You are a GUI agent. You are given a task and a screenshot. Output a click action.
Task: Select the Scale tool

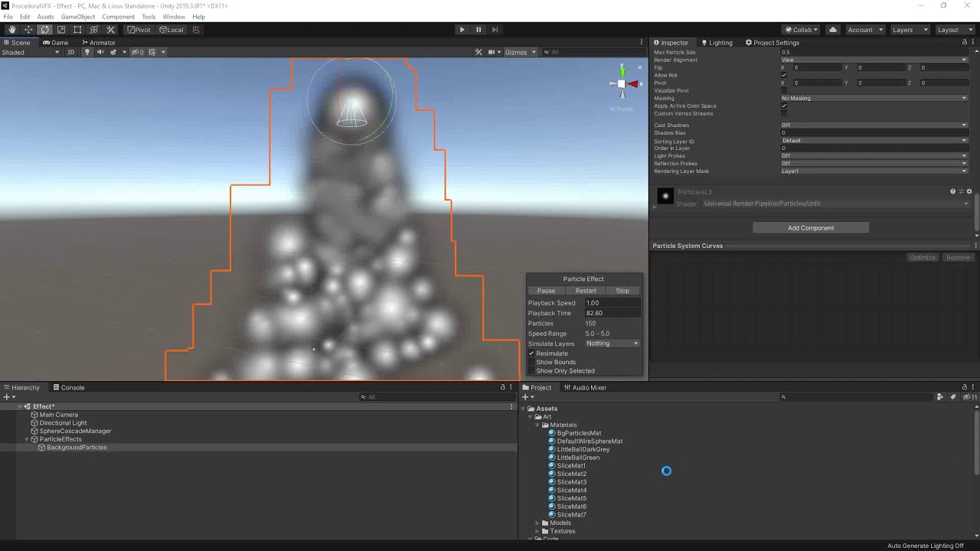[61, 30]
